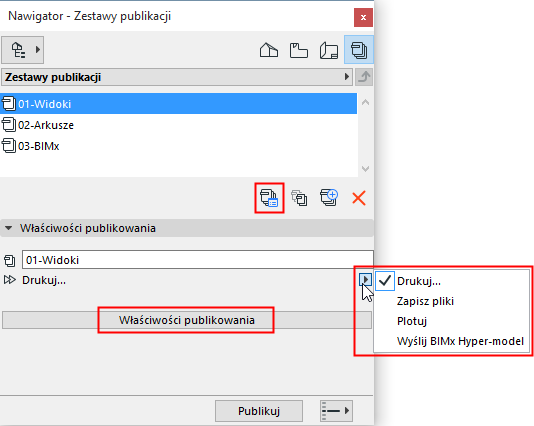Open publishing properties icon button

point(269,198)
